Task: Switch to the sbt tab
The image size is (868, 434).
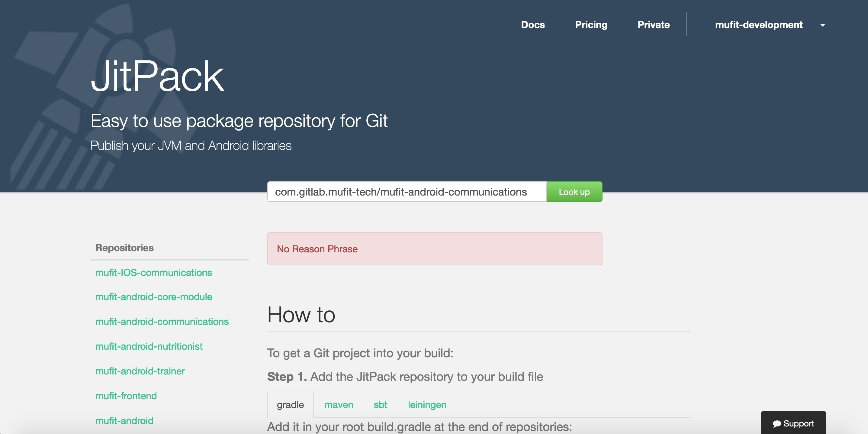Action: [x=380, y=405]
